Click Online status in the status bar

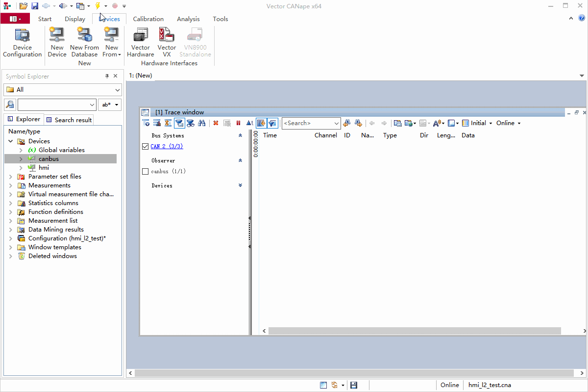pos(449,385)
